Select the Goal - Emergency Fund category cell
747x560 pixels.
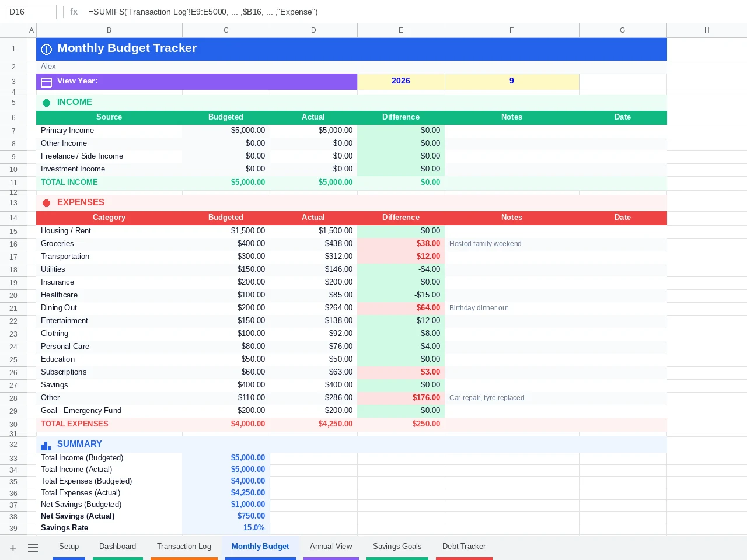tap(109, 411)
